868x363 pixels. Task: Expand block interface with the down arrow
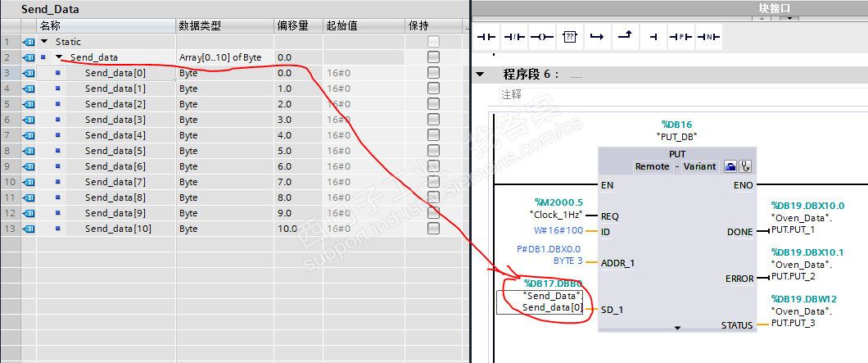click(789, 18)
